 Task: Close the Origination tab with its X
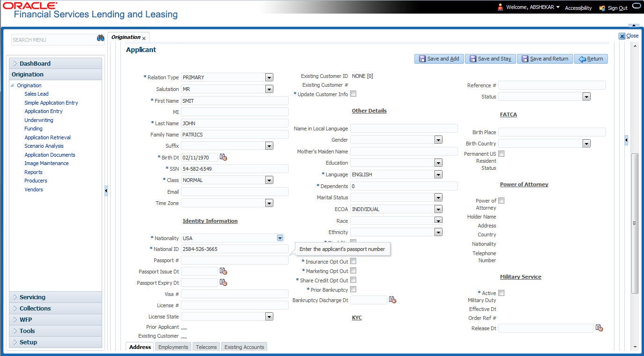tap(144, 38)
